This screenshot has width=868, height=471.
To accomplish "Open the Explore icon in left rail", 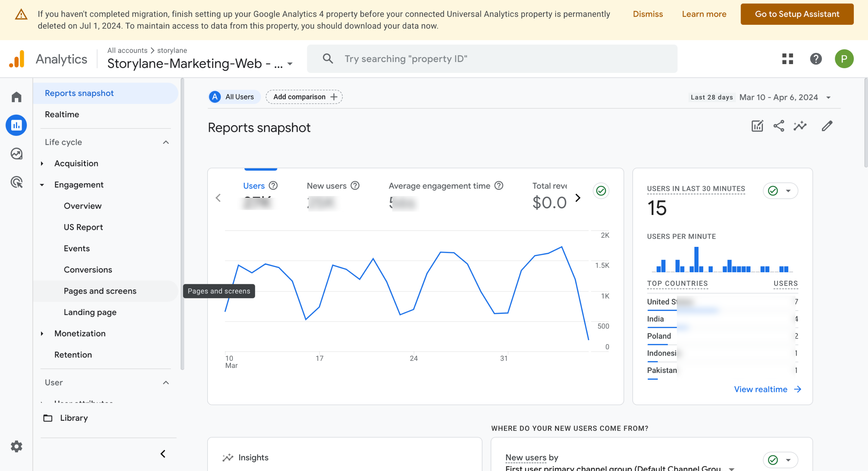I will point(16,154).
